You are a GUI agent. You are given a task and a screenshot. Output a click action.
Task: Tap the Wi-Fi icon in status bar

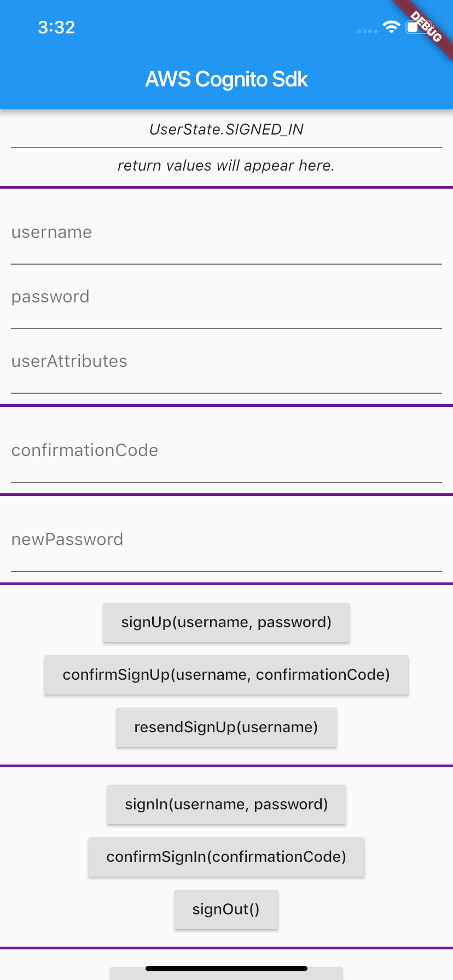pos(391,27)
